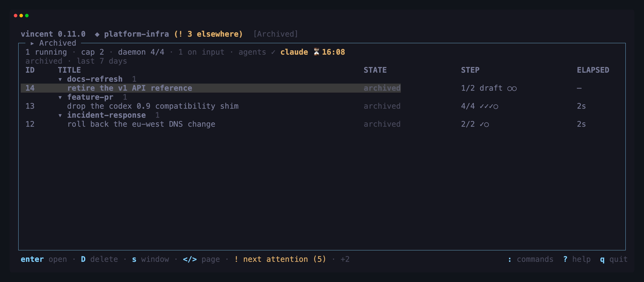The width and height of the screenshot is (644, 282).
Task: Click the 's window' shortcut hint
Action: 151,259
